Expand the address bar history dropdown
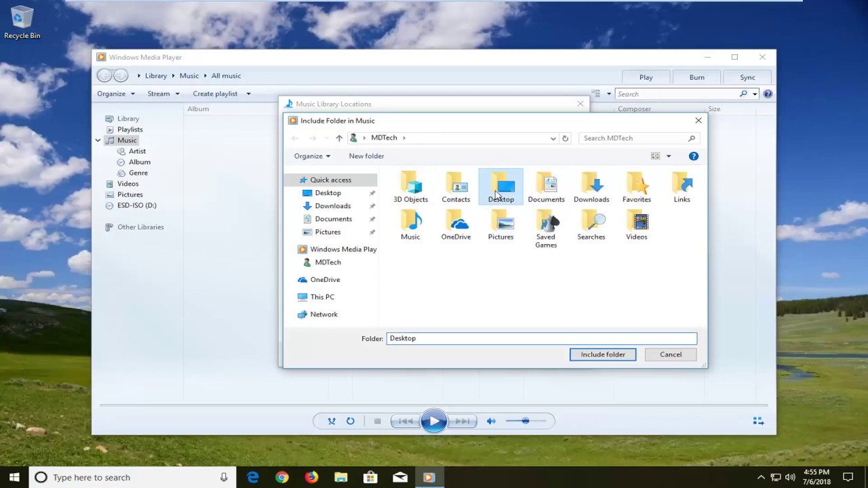The width and height of the screenshot is (868, 488). click(x=553, y=138)
